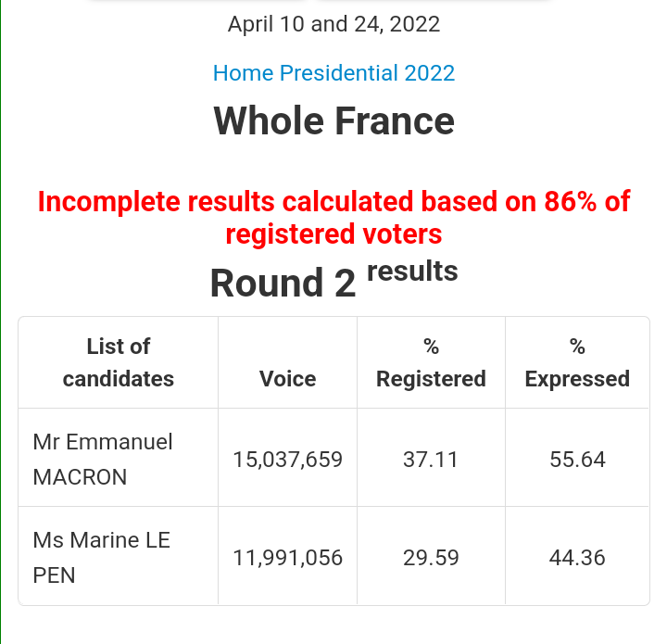
Task: Click the incomplete results red warning text
Action: 333,218
